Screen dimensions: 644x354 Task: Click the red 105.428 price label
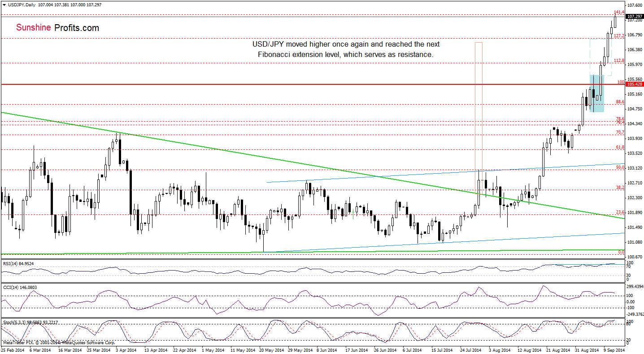click(x=635, y=84)
